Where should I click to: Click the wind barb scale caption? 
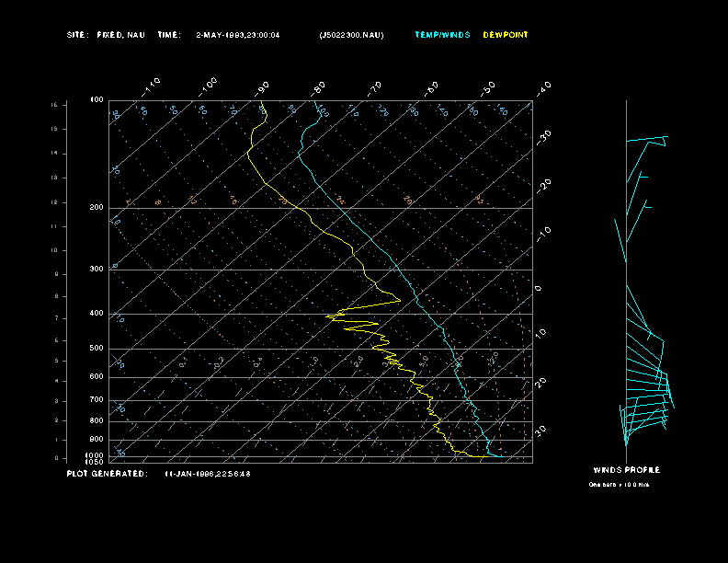pos(619,485)
